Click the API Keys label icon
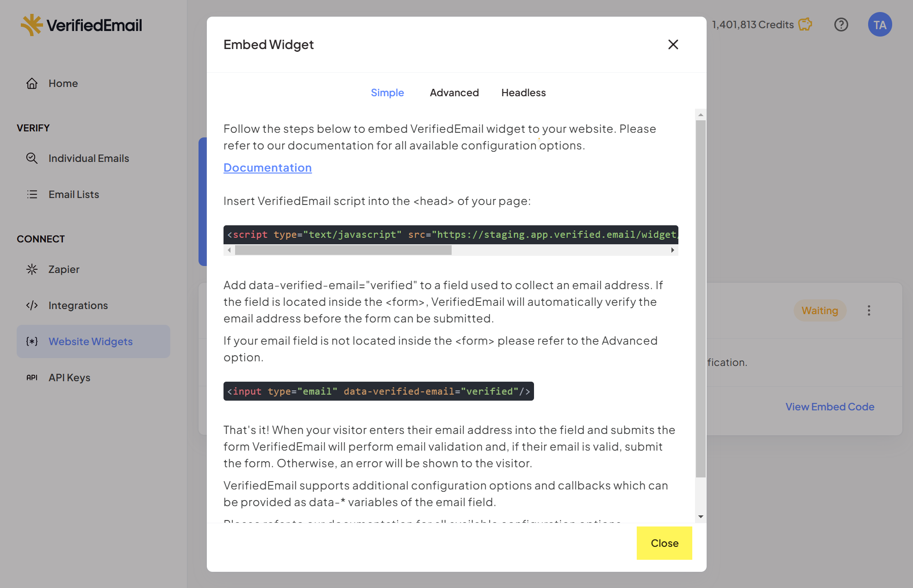 click(32, 377)
